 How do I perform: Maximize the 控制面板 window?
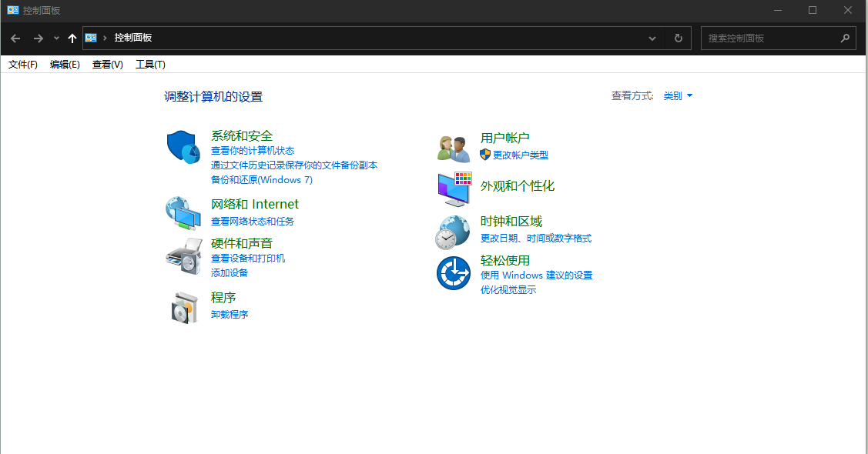(812, 10)
